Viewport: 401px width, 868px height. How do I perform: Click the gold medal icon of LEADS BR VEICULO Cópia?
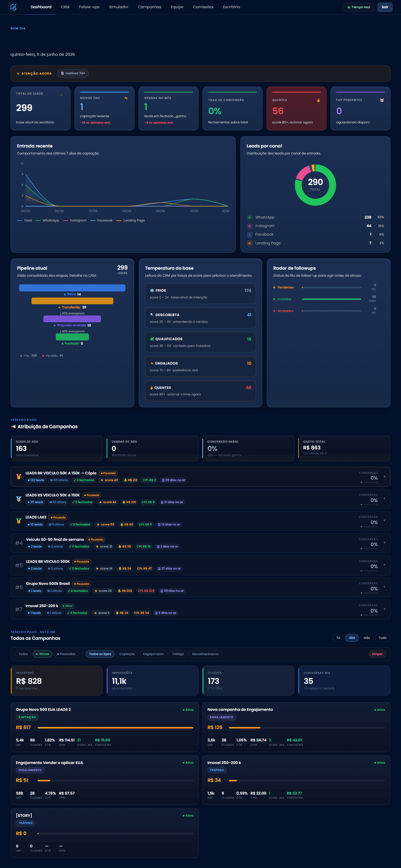click(x=19, y=476)
